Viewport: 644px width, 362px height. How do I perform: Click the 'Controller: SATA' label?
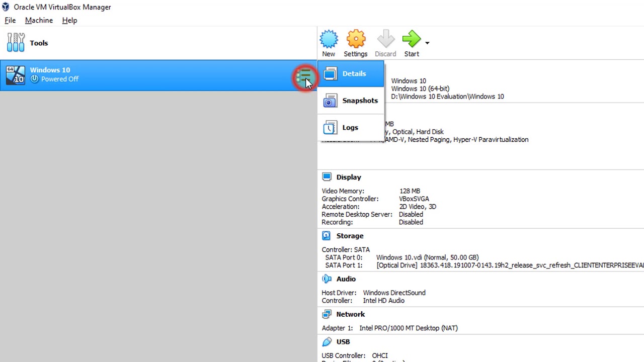click(x=346, y=250)
